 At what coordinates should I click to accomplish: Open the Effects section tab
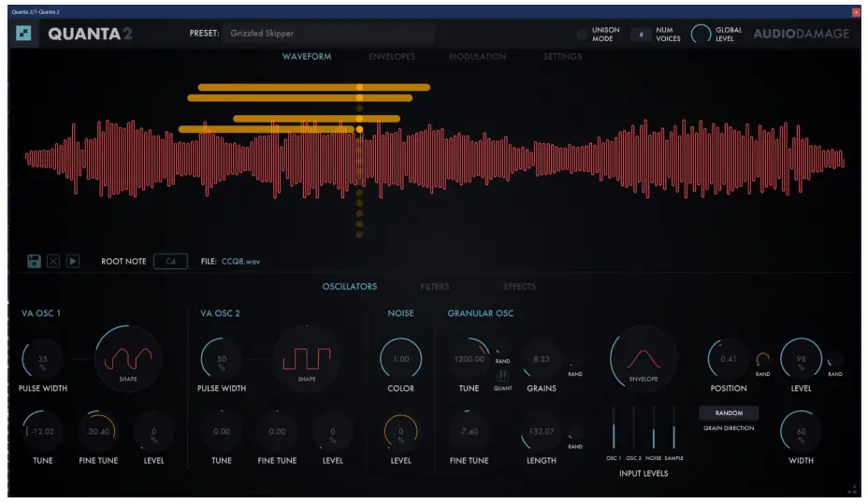coord(519,286)
